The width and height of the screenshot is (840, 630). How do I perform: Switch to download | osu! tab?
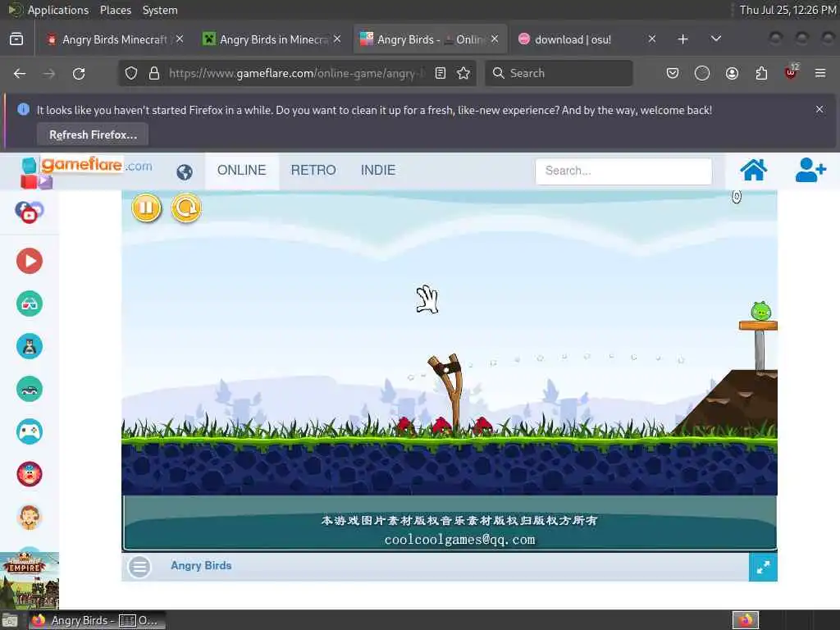pyautogui.click(x=573, y=39)
